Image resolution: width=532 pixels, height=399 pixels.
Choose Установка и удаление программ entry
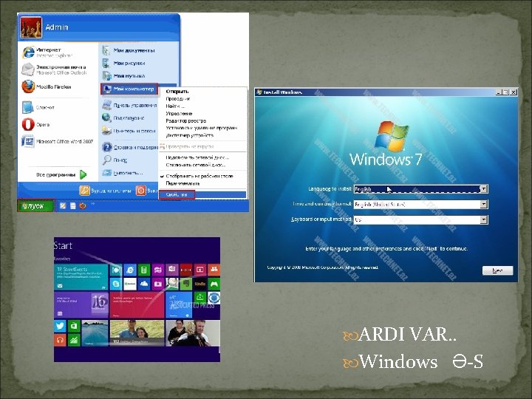tap(203, 128)
